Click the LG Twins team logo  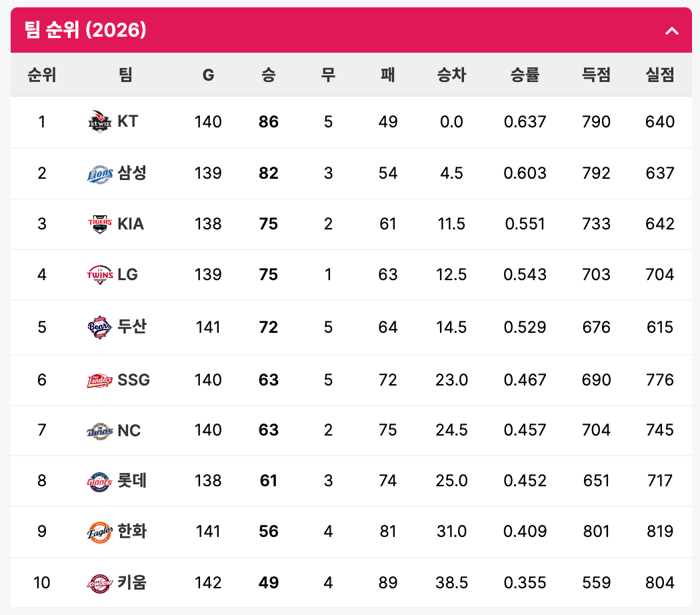click(99, 275)
